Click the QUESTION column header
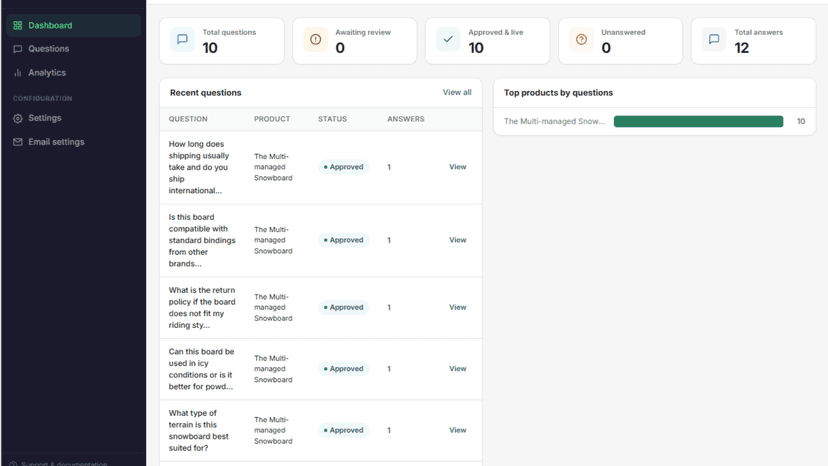The width and height of the screenshot is (828, 466). coord(188,119)
